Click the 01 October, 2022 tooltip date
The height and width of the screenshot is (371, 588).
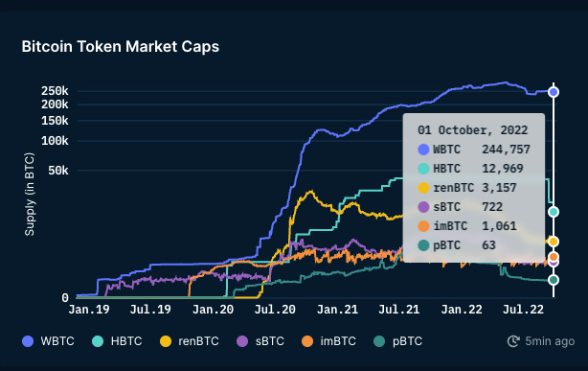point(472,130)
